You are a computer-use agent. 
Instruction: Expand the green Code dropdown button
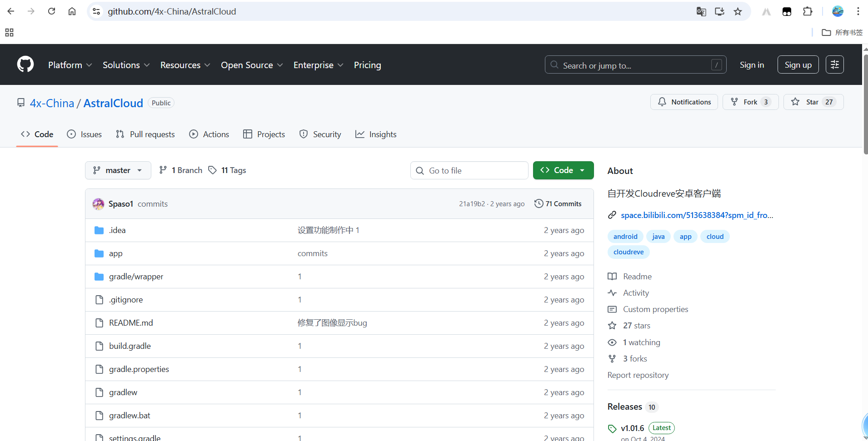563,170
